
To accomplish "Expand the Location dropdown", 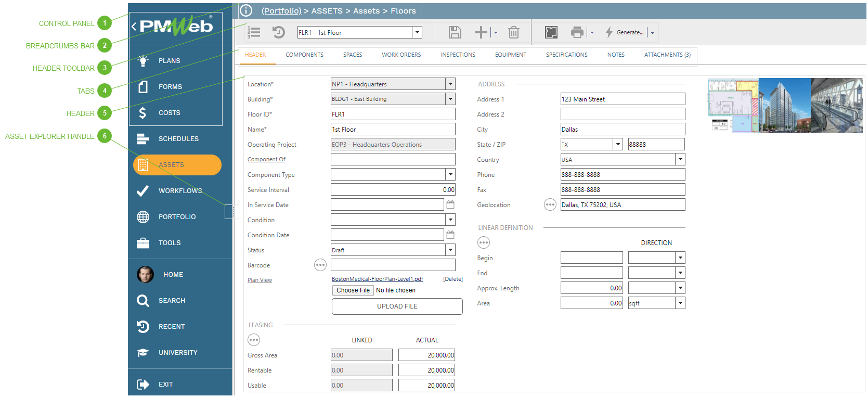I will click(x=450, y=84).
